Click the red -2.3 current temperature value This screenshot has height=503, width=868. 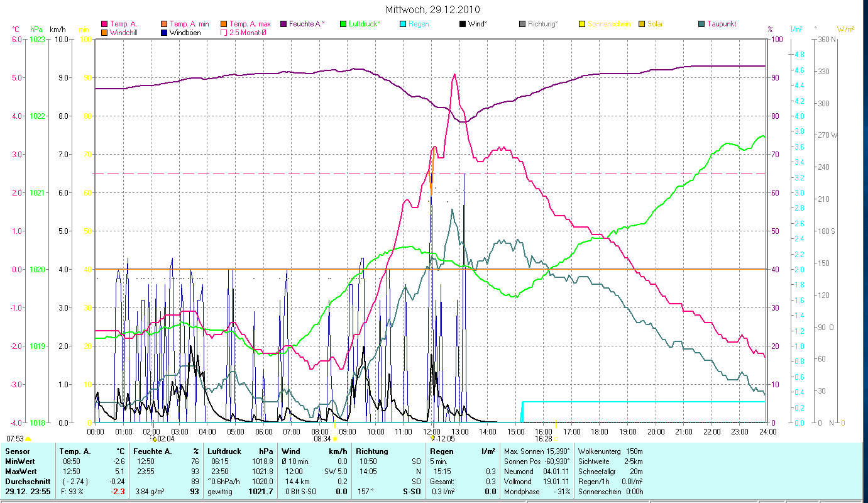tap(118, 492)
